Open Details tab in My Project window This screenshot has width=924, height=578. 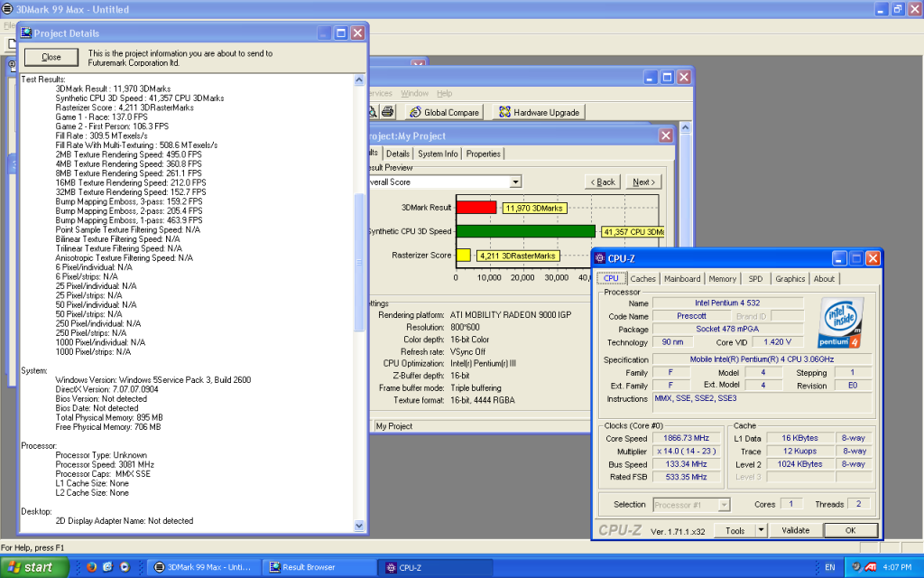pyautogui.click(x=398, y=154)
